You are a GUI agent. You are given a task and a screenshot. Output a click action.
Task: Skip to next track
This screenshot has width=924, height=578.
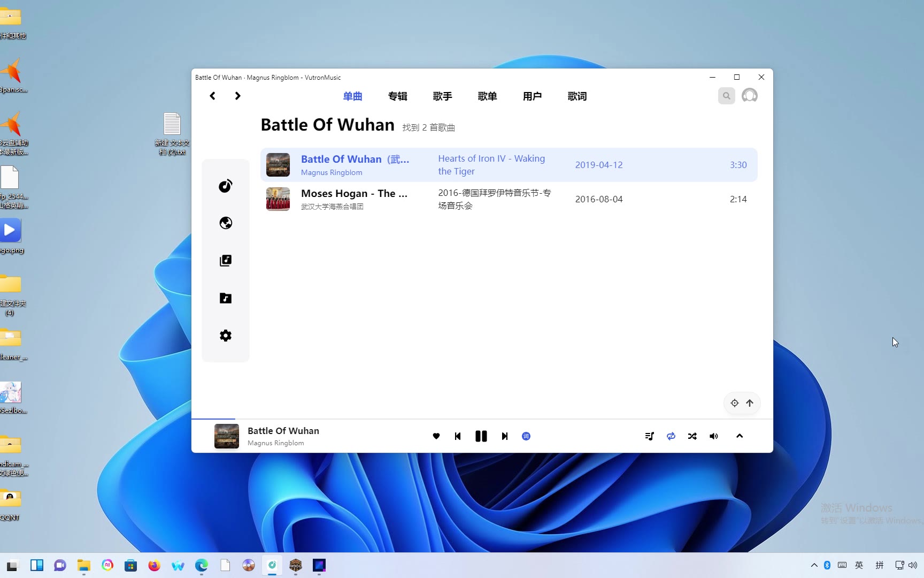pyautogui.click(x=504, y=436)
